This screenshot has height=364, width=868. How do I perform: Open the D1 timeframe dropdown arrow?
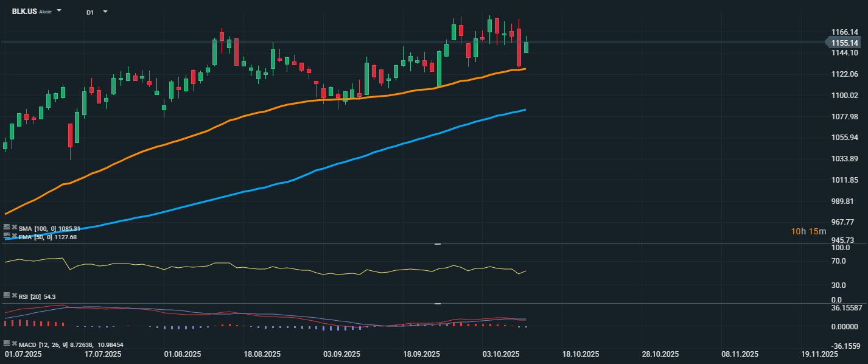tap(105, 12)
